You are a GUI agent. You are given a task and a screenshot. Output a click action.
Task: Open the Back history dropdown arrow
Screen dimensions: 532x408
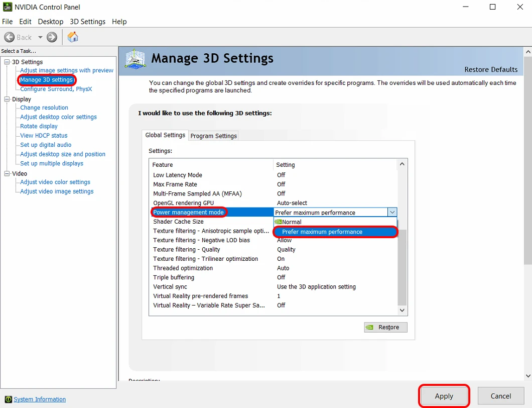point(40,37)
